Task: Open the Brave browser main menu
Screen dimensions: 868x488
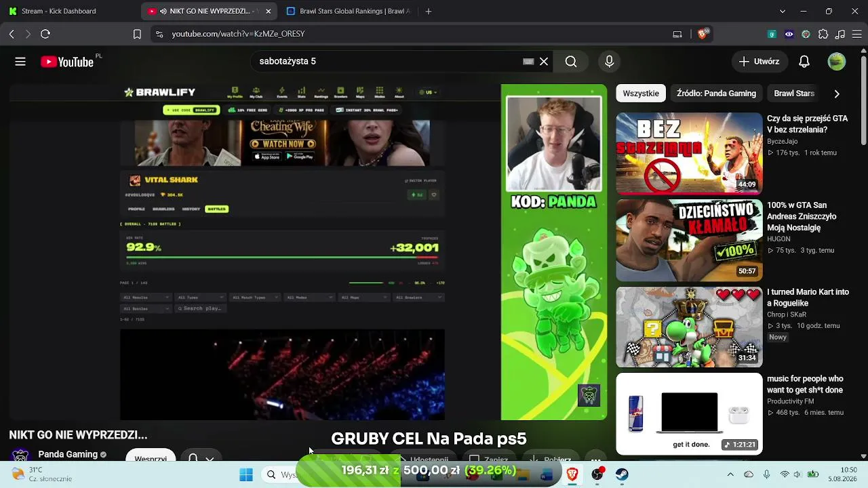Action: tap(857, 34)
